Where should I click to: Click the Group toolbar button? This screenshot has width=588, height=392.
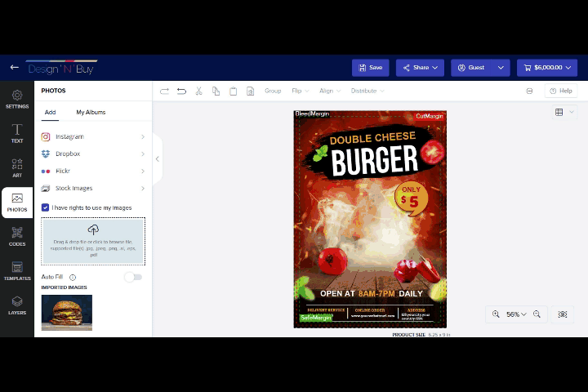[x=273, y=91]
